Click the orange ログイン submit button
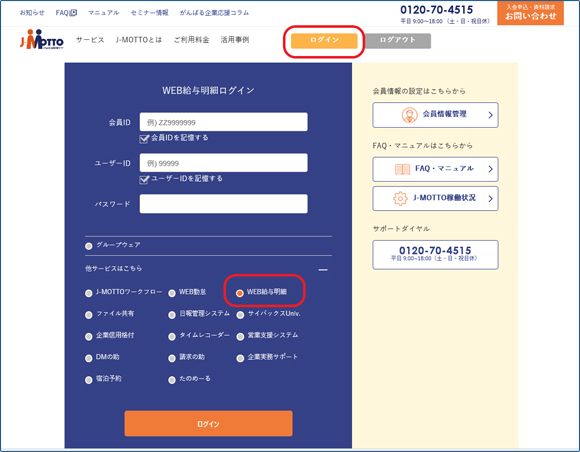580x452 pixels. point(208,424)
